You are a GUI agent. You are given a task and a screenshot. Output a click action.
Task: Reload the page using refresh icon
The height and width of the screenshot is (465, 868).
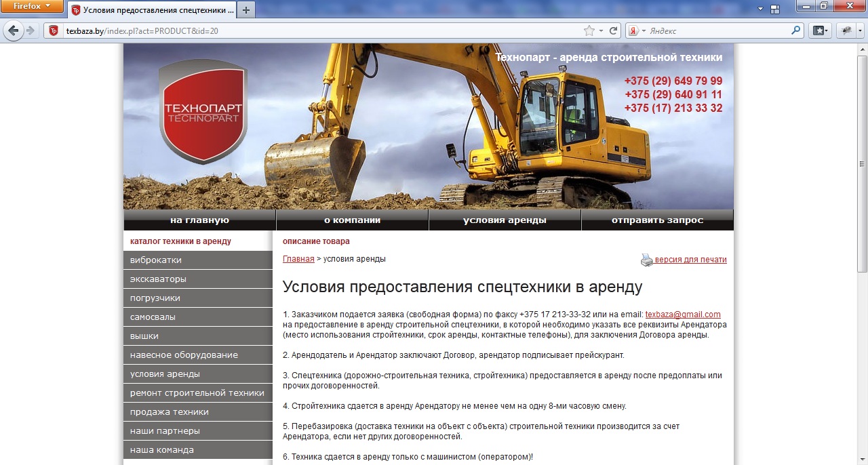click(614, 31)
